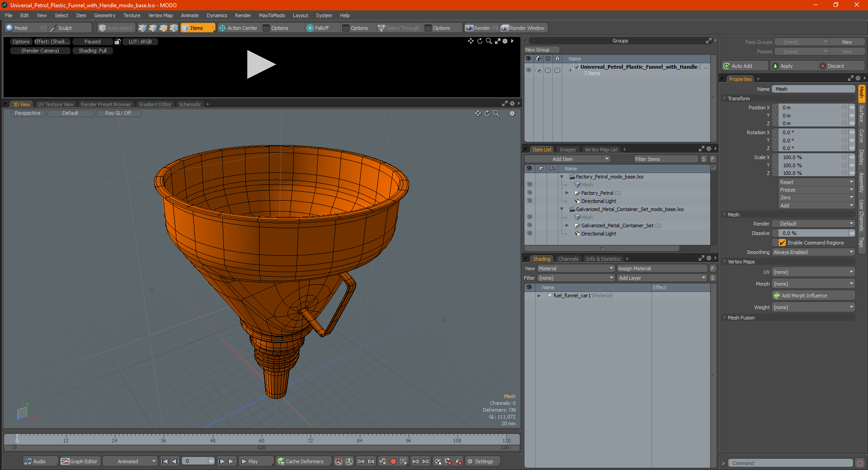This screenshot has width=868, height=470.
Task: Click the Polygons selection mode icon
Action: point(163,28)
